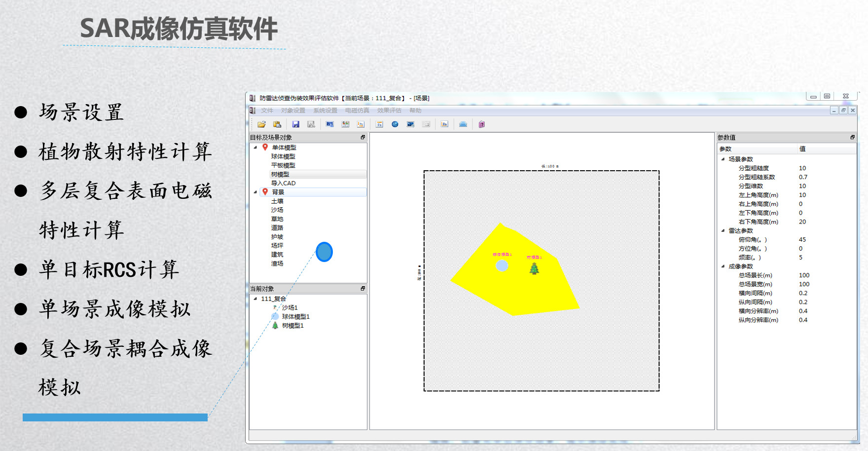
Task: Open the 帮助 menu
Action: (x=415, y=111)
